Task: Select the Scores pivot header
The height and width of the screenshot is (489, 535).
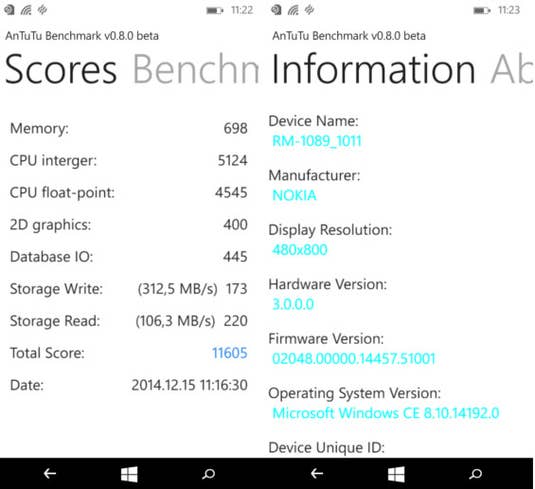Action: (61, 69)
